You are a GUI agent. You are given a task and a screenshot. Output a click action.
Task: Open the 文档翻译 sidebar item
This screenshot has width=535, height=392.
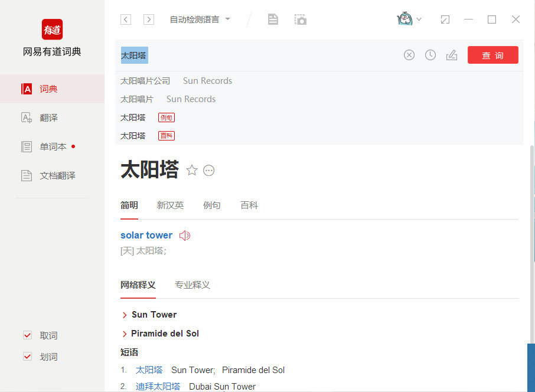coord(52,176)
